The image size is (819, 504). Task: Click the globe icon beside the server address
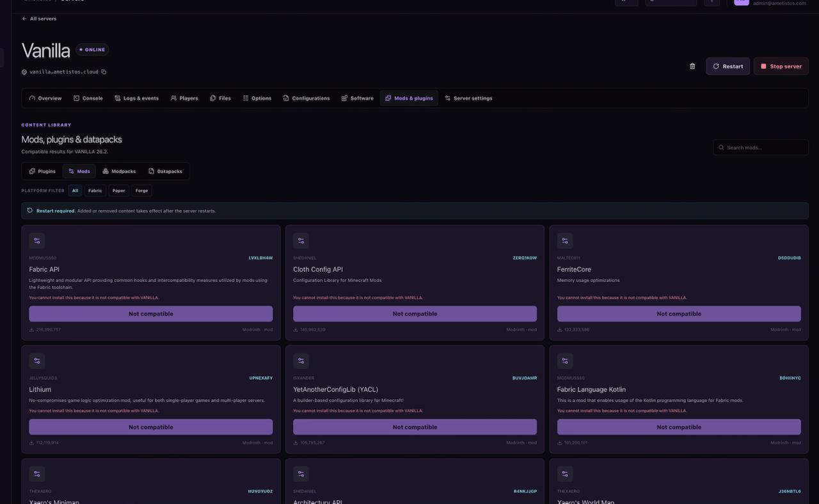24,72
